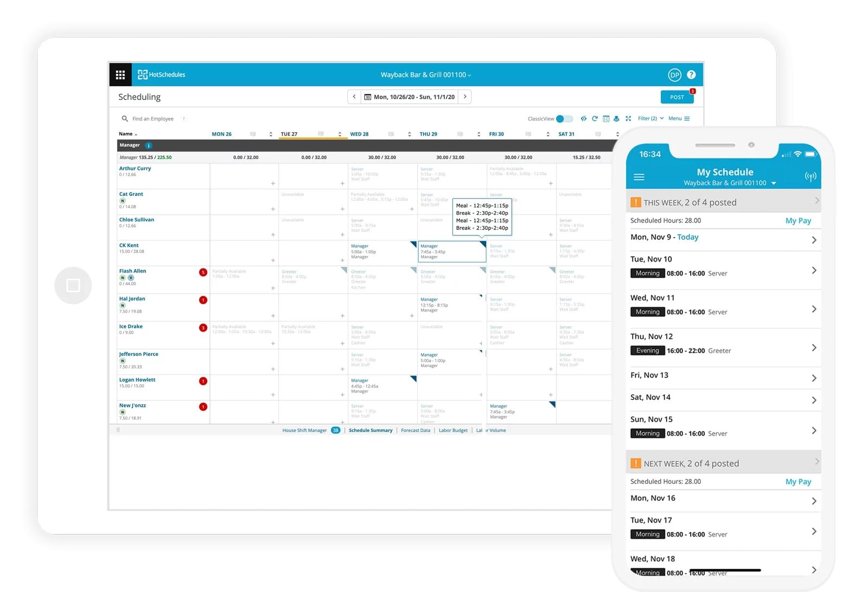This screenshot has width=868, height=610.
Task: Add a shift for Arthur Curry on Monday
Action: coord(273,183)
